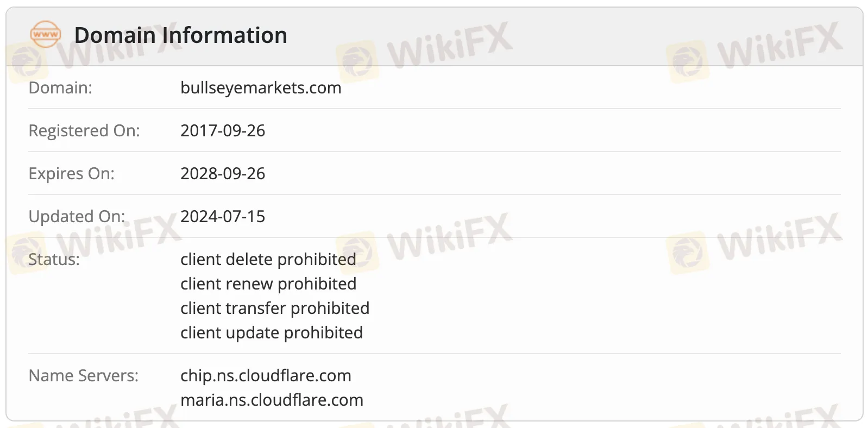Image resolution: width=868 pixels, height=428 pixels.
Task: Select the Status field label
Action: 54,259
